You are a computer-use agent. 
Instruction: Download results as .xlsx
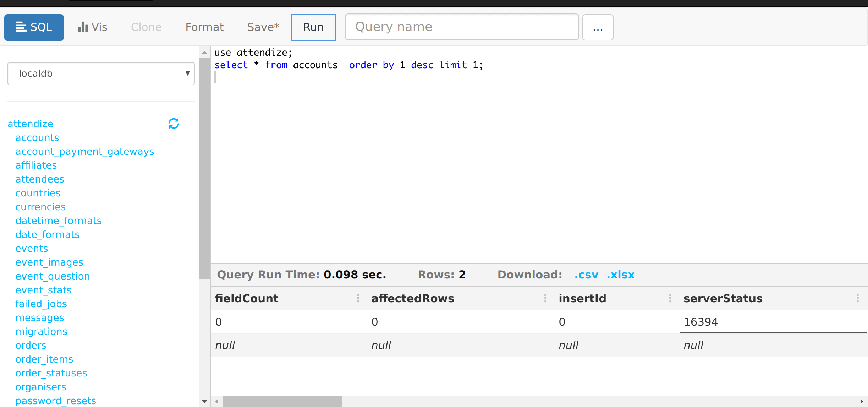pyautogui.click(x=620, y=275)
